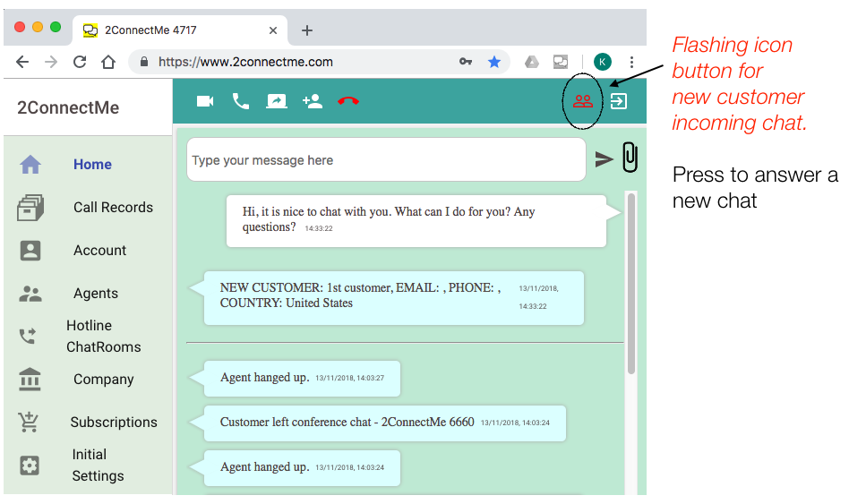Open Company in the sidebar
The width and height of the screenshot is (849, 504).
103,380
